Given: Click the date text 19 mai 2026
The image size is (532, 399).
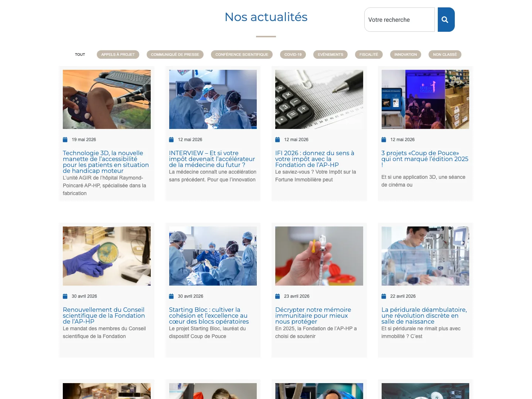Looking at the screenshot, I should click(84, 140).
